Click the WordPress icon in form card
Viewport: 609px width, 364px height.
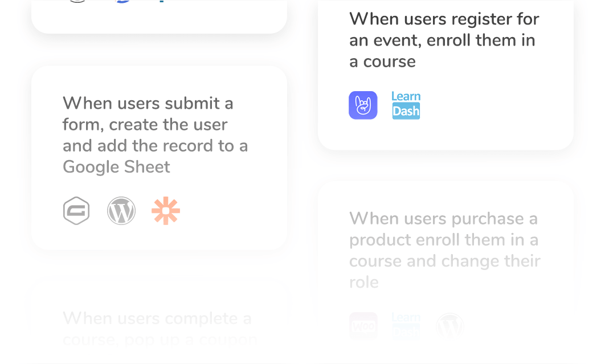[x=121, y=211]
